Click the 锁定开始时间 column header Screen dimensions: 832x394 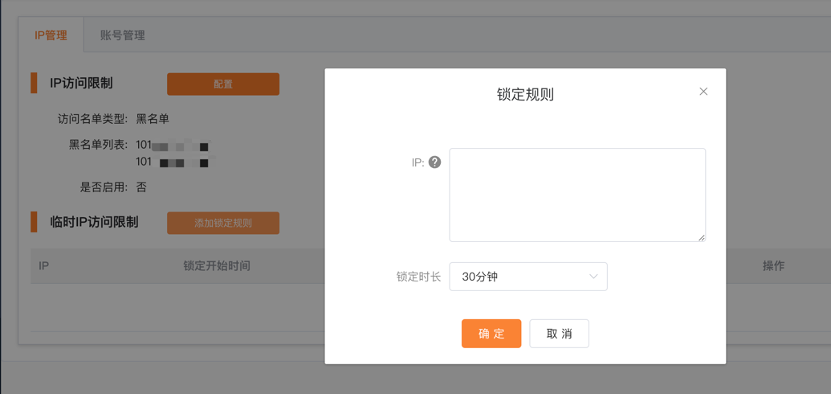pos(216,266)
